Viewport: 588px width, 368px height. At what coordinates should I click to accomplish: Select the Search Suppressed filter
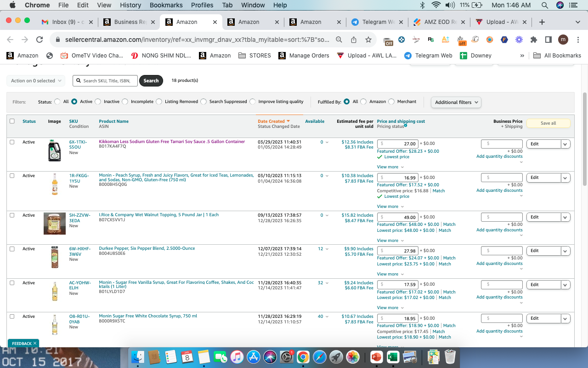point(204,102)
